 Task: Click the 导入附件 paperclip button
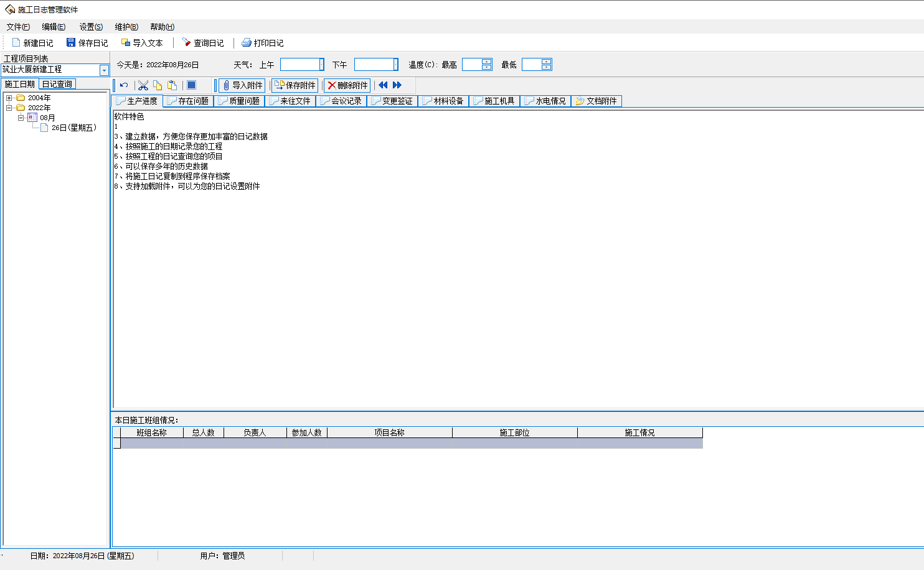[242, 85]
